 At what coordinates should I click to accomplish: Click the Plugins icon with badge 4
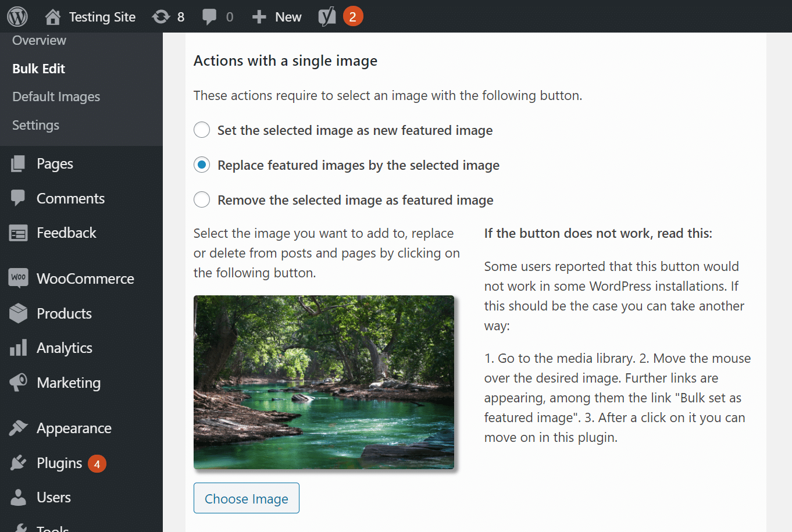pyautogui.click(x=18, y=463)
